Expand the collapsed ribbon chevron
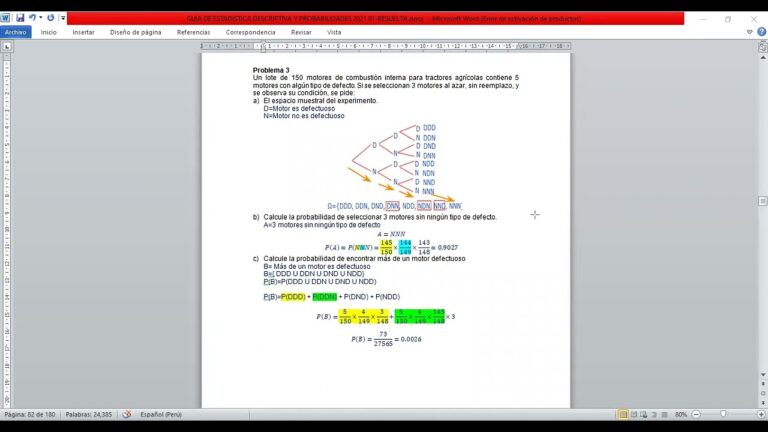This screenshot has width=768, height=432. pyautogui.click(x=749, y=32)
